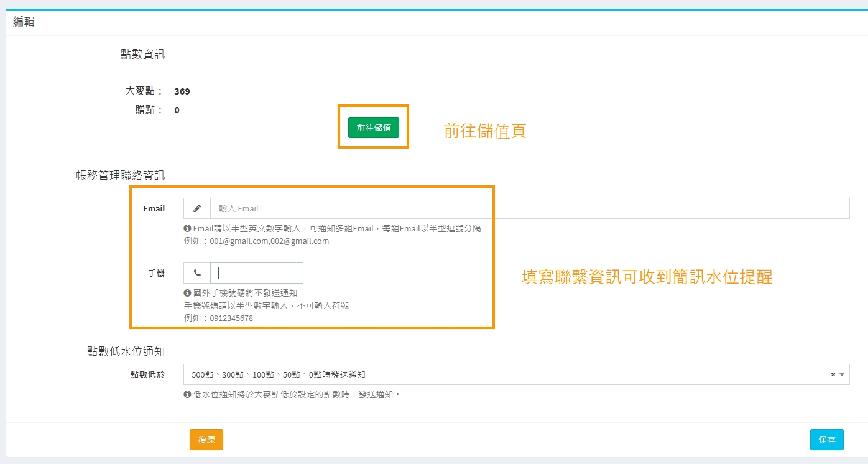The height and width of the screenshot is (464, 868).
Task: Click the 帳務管理聯絡資訊 section heading
Action: [x=120, y=175]
